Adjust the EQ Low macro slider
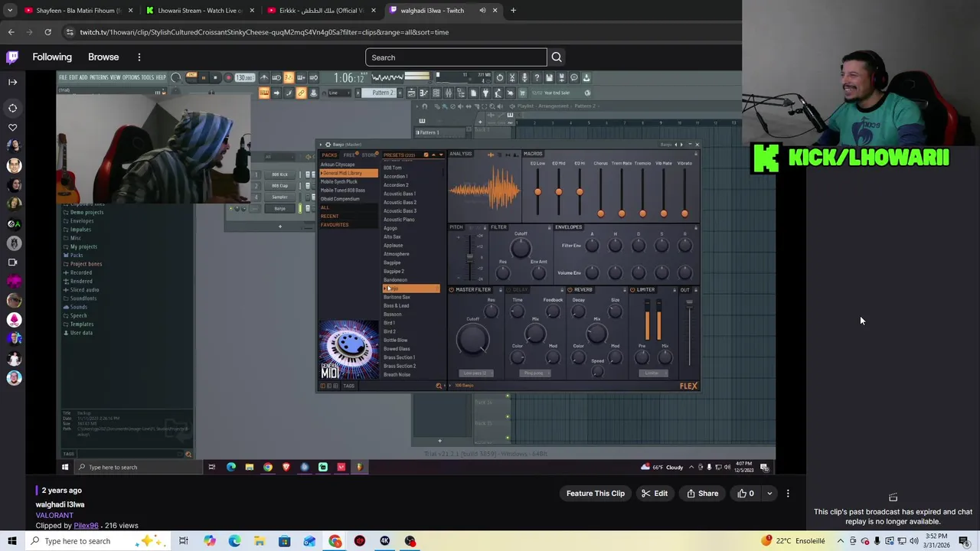The width and height of the screenshot is (980, 551). 537,191
